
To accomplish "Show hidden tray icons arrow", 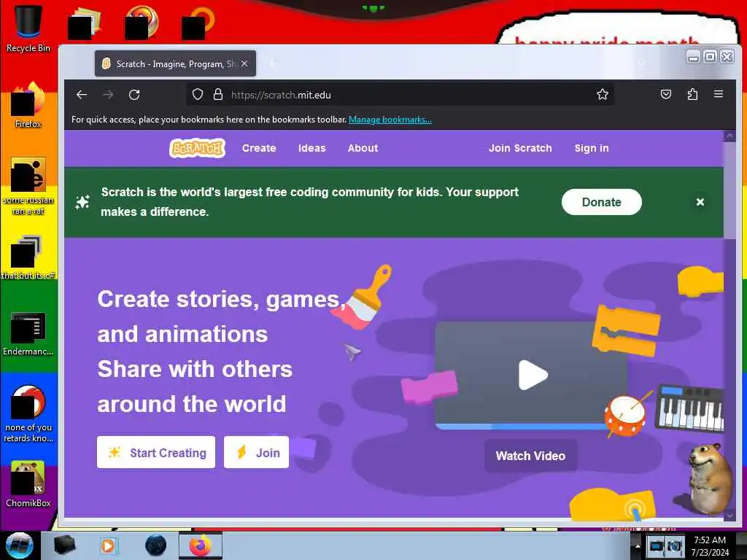I will [636, 546].
